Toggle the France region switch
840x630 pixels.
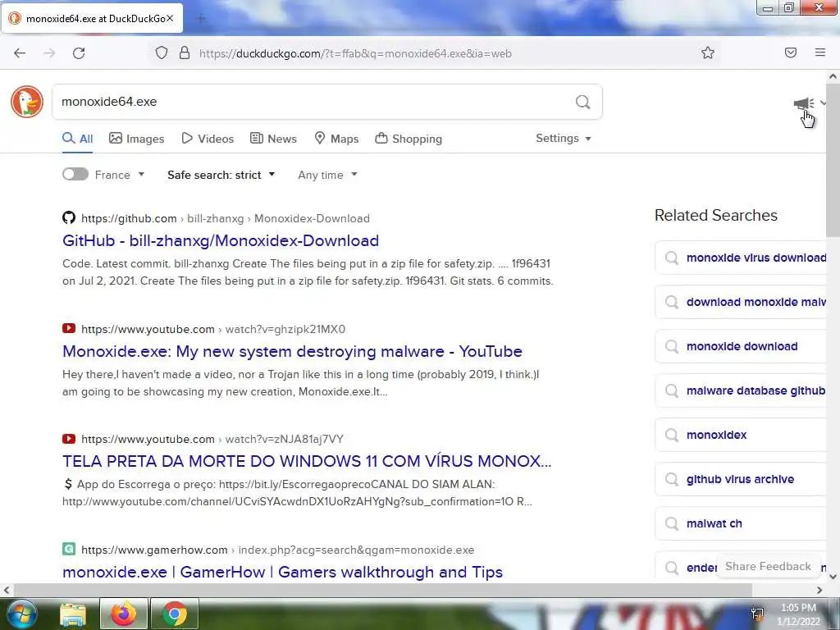click(75, 174)
